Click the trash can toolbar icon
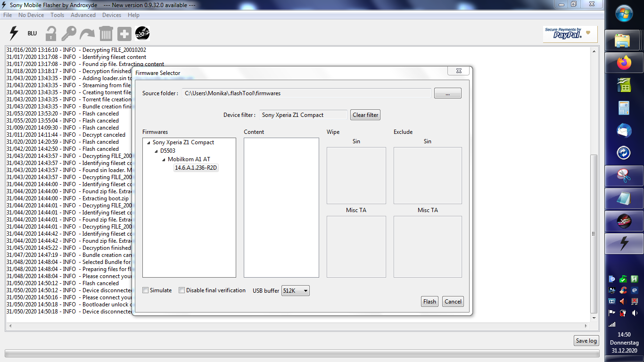The height and width of the screenshot is (362, 644). point(106,33)
